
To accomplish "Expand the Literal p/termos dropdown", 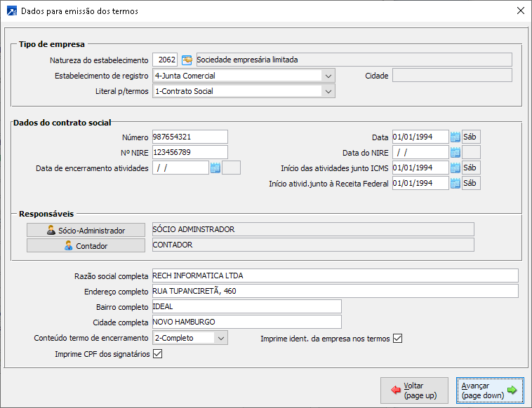I will [x=328, y=92].
